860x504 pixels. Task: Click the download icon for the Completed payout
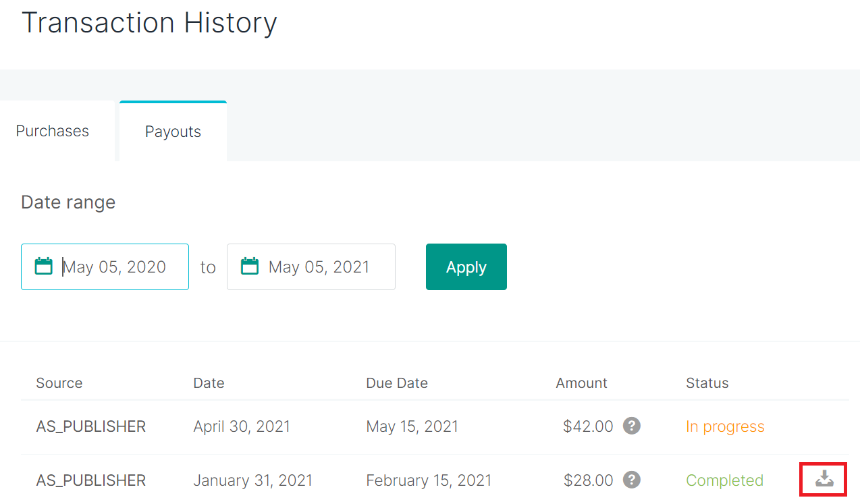[824, 479]
